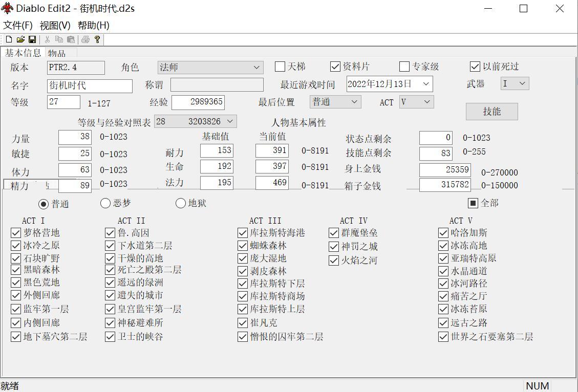The width and height of the screenshot is (578, 392).
Task: Click the 版本 field showing PTR2.4
Action: 76,68
